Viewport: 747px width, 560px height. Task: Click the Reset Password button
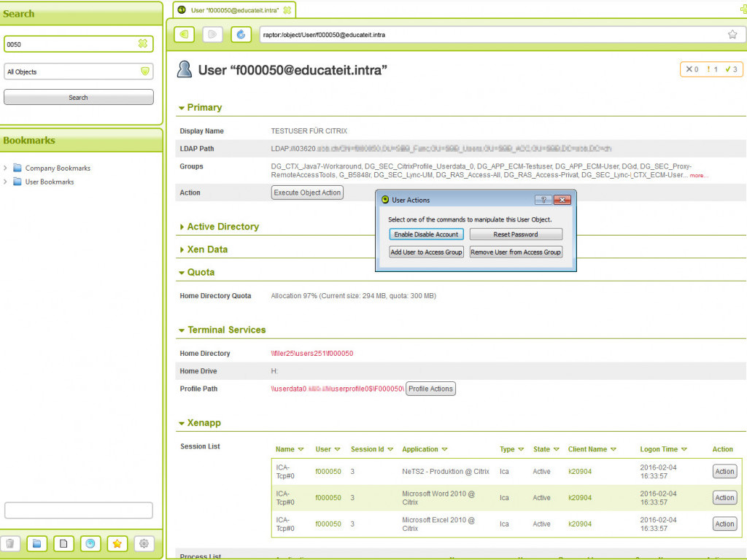click(516, 234)
